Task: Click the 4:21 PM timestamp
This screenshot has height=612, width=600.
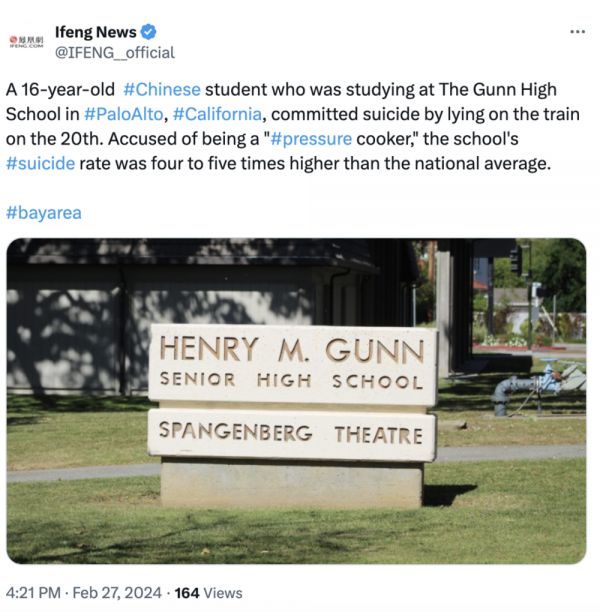Action: point(34,593)
